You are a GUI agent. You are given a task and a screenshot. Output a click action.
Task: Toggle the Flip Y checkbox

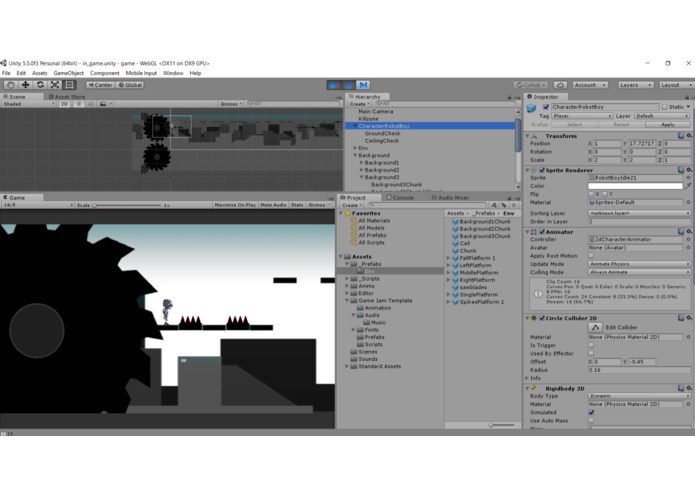pos(605,194)
